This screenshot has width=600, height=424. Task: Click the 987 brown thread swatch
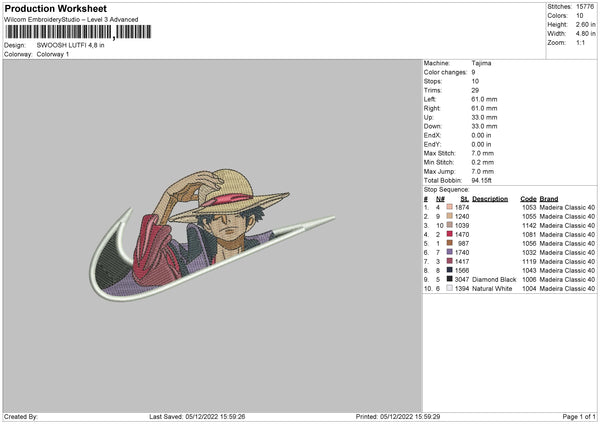click(x=449, y=243)
